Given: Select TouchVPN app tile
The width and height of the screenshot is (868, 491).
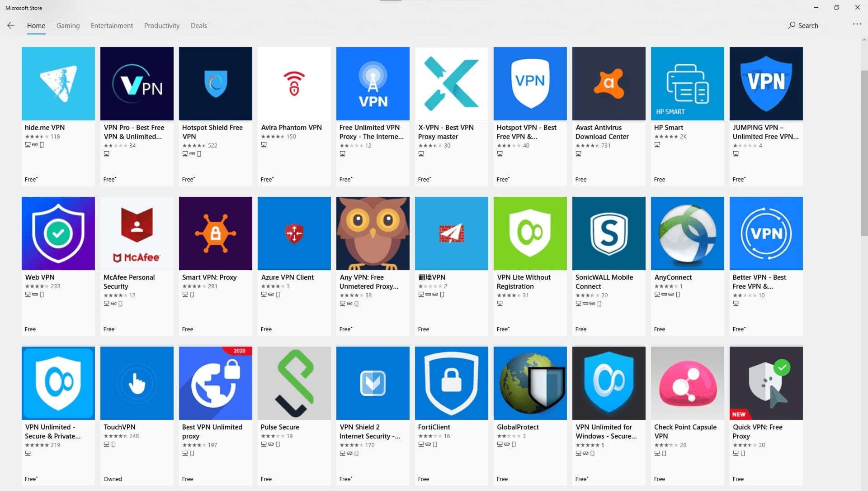Looking at the screenshot, I should point(137,414).
